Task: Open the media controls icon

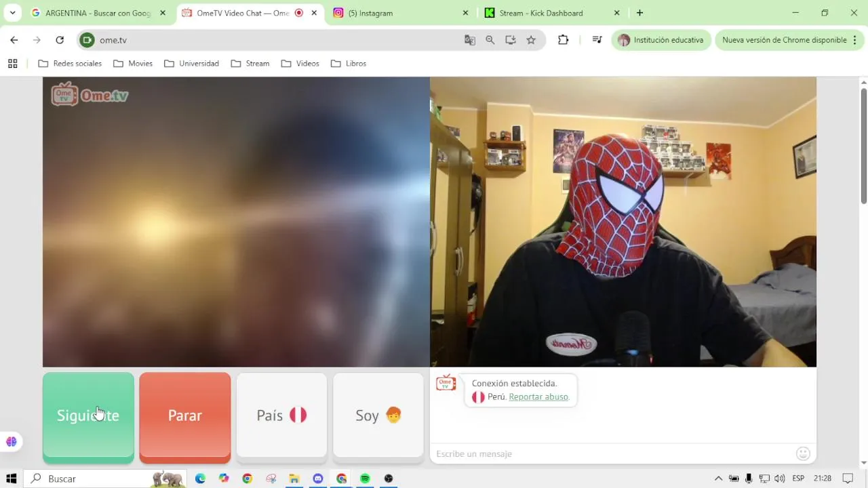Action: coord(597,40)
